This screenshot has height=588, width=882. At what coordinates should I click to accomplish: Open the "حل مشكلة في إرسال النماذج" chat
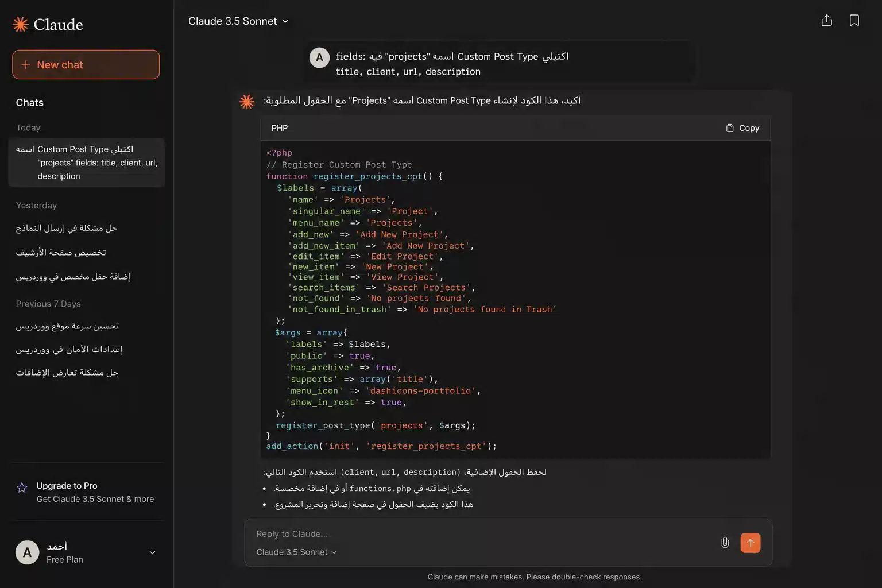coord(67,228)
